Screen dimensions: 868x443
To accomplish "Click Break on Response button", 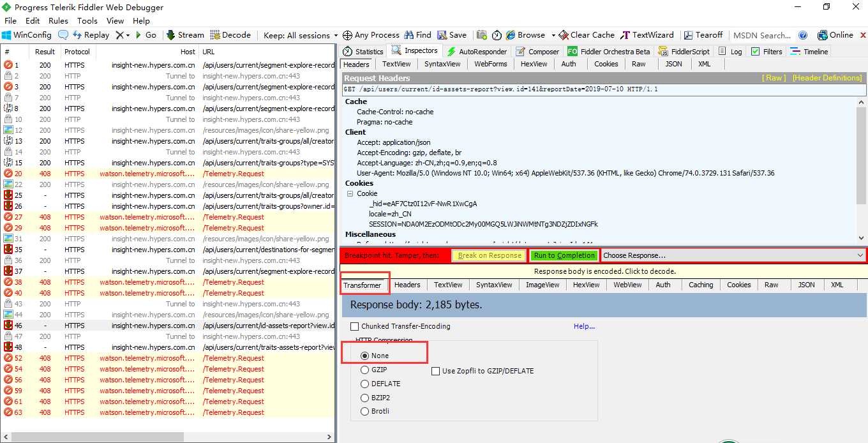I will (490, 255).
